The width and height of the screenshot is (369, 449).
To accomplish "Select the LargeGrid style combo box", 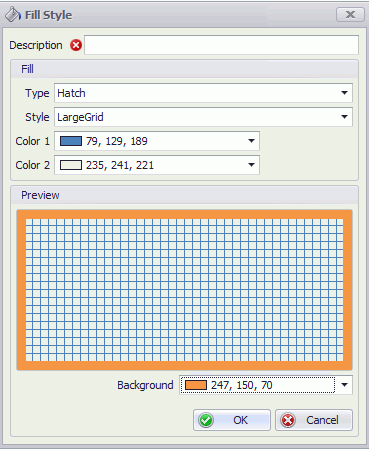I will (x=203, y=117).
